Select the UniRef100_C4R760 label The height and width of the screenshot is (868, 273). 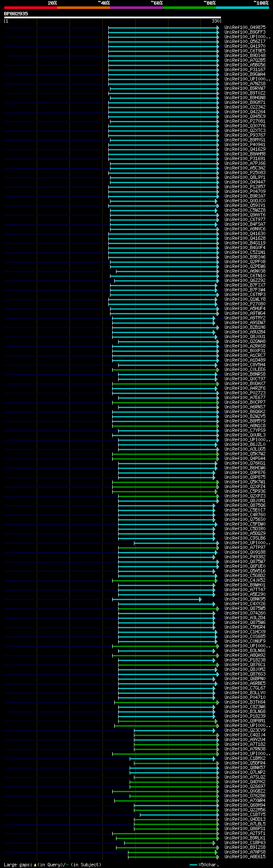pos(245,514)
